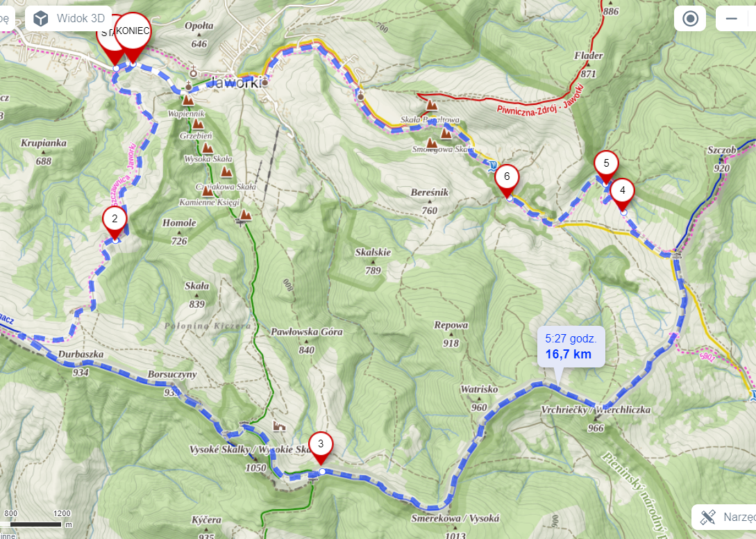Click the 16,7 km route info bubble
Image resolution: width=756 pixels, height=539 pixels.
pyautogui.click(x=571, y=347)
